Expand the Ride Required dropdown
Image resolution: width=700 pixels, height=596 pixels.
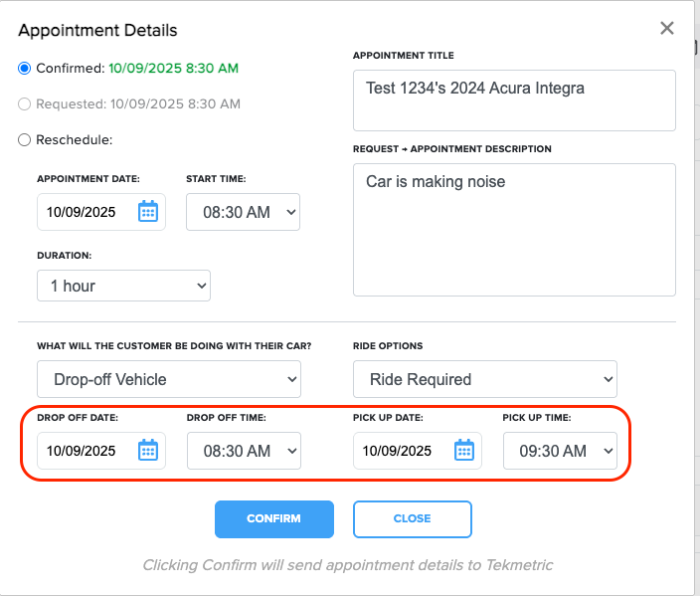(x=485, y=379)
